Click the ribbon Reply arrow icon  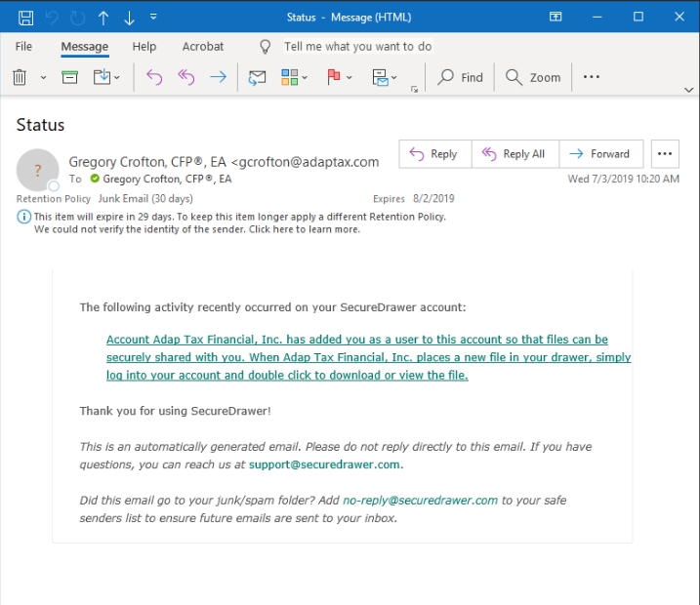(x=154, y=77)
